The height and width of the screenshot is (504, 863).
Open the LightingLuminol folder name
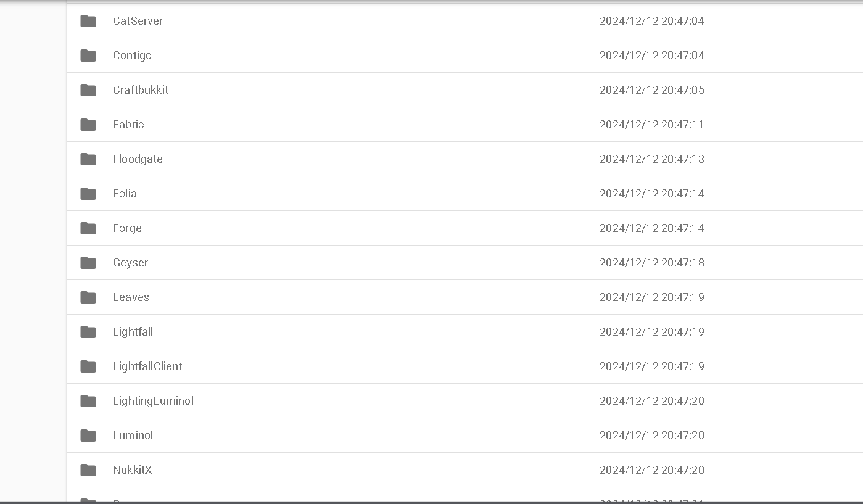click(x=153, y=401)
